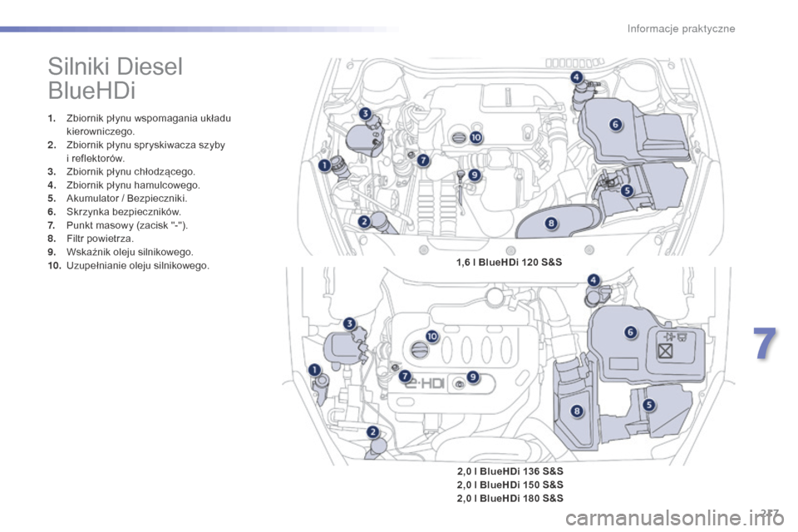This screenshot has height=532, width=798.
Task: Select list item 'Wskaźnik oleju silnikowego'
Action: (121, 252)
